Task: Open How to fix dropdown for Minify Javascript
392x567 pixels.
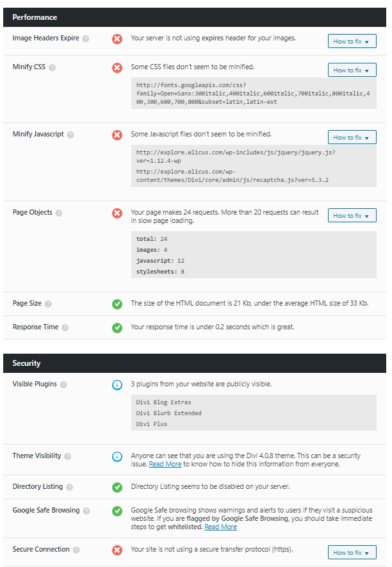Action: point(352,137)
